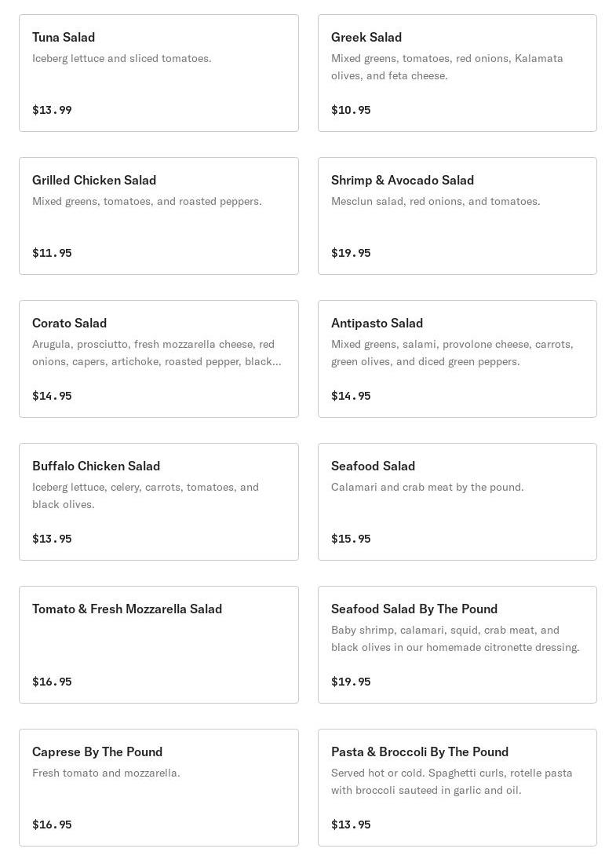Click the Greek Salad description text
The image size is (616, 863).
(447, 68)
